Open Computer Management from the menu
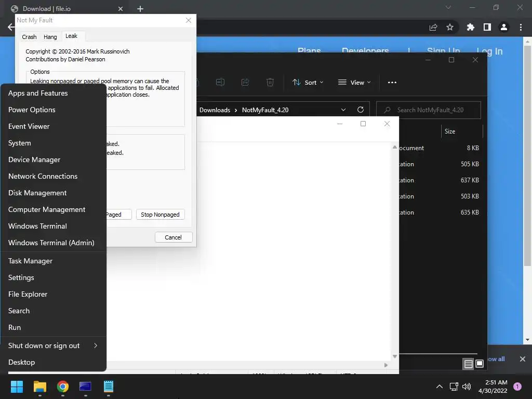 (54, 209)
